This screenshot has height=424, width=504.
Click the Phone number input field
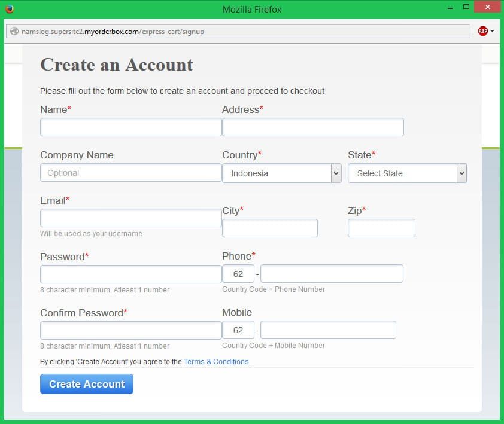coord(332,274)
